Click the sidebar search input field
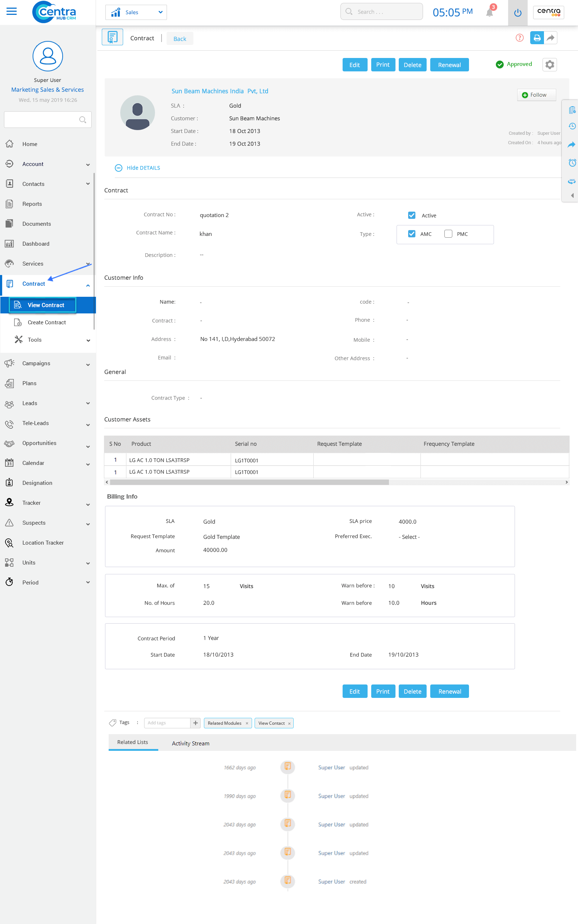 [x=48, y=120]
